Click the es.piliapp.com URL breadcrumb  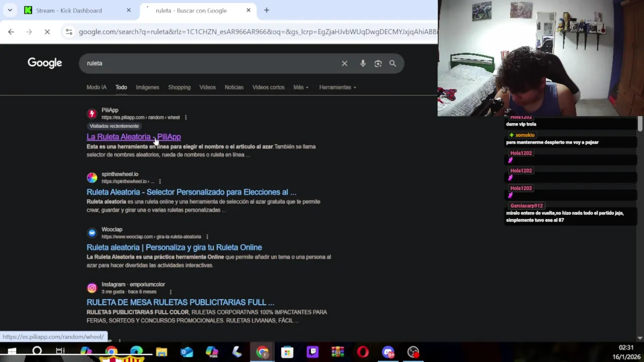tap(140, 117)
